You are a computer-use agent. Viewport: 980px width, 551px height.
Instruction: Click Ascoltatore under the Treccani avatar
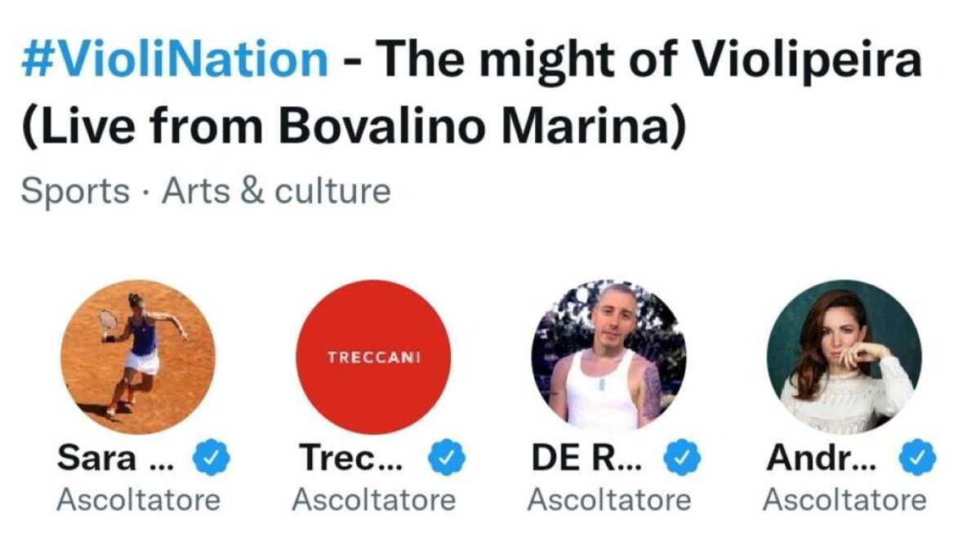pyautogui.click(x=374, y=498)
